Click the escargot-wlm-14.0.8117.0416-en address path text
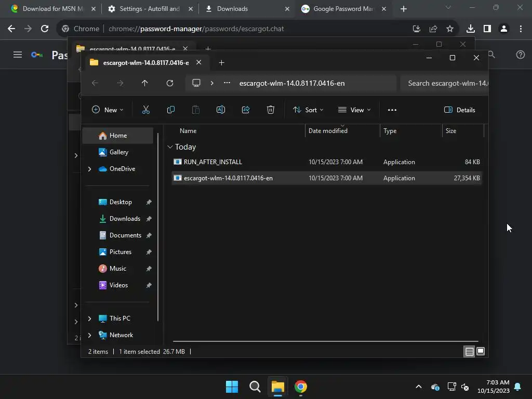Screen dimensions: 532x399 tap(292, 83)
